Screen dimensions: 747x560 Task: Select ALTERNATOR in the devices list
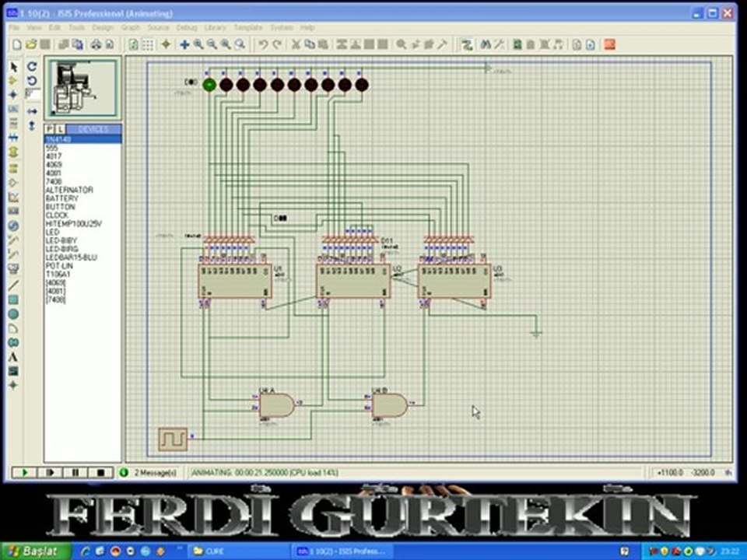tap(69, 190)
